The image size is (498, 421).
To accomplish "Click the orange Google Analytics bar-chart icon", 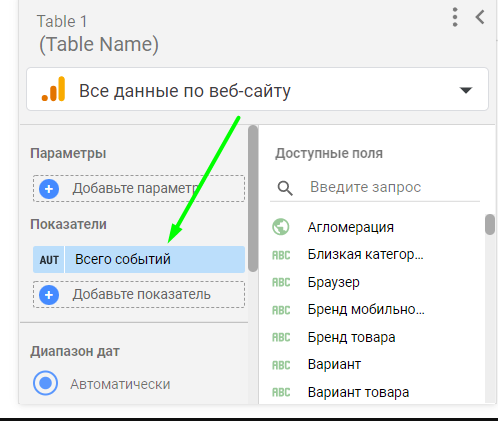I will click(x=53, y=89).
